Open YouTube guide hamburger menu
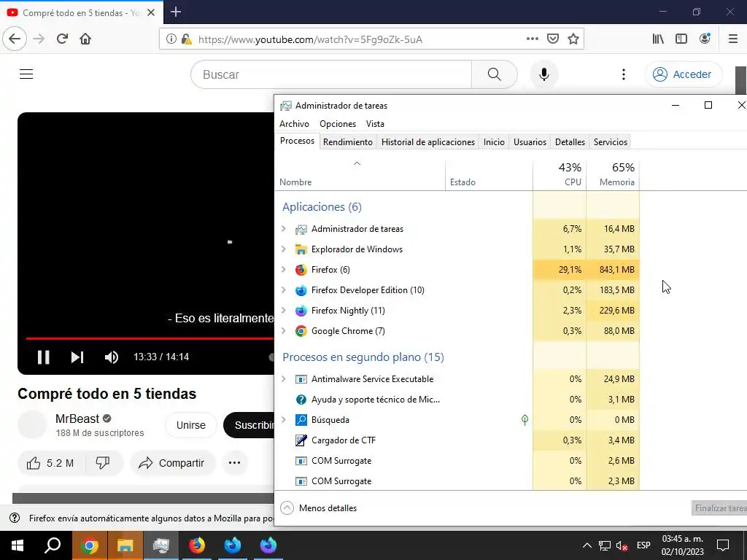The width and height of the screenshot is (747, 560). pos(26,74)
